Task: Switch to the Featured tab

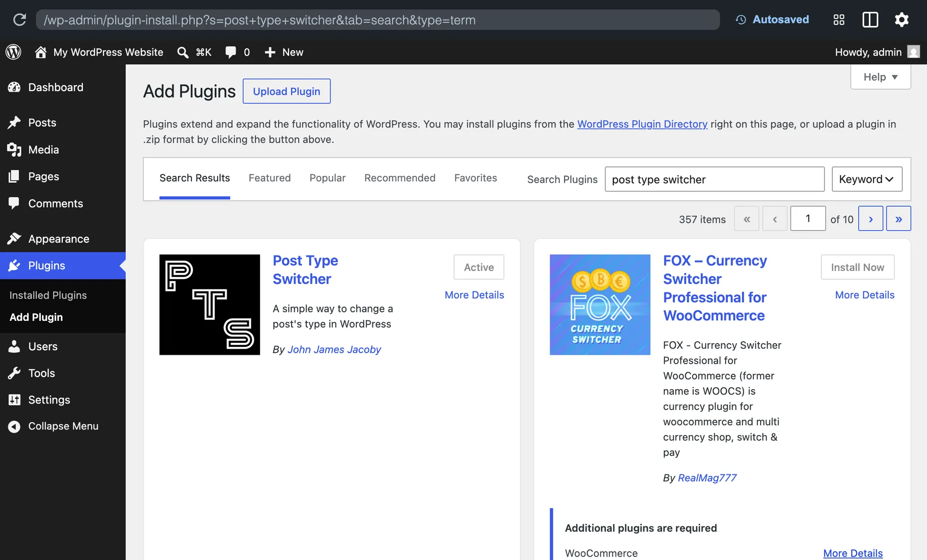Action: pyautogui.click(x=270, y=178)
